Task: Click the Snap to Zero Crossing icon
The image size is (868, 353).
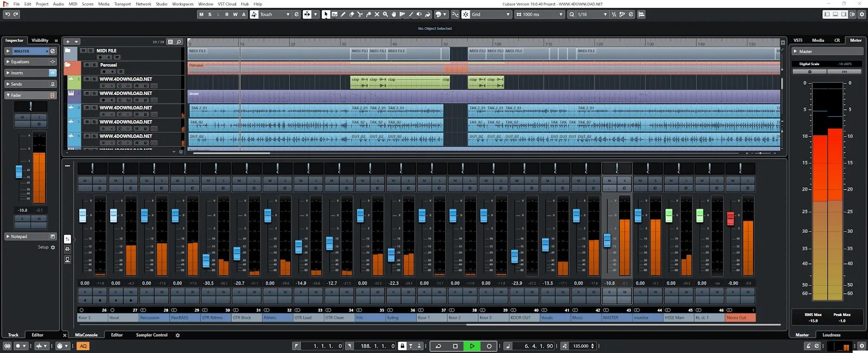Action: pyautogui.click(x=455, y=14)
